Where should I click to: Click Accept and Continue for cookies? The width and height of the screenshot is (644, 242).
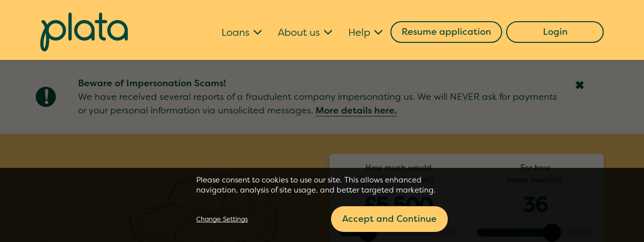tap(389, 219)
